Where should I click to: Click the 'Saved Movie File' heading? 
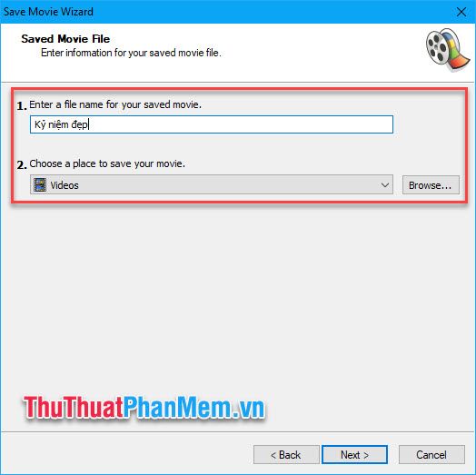[65, 39]
